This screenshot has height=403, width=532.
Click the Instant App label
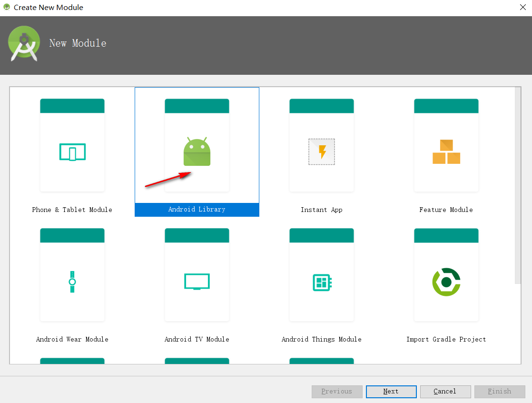pos(321,210)
